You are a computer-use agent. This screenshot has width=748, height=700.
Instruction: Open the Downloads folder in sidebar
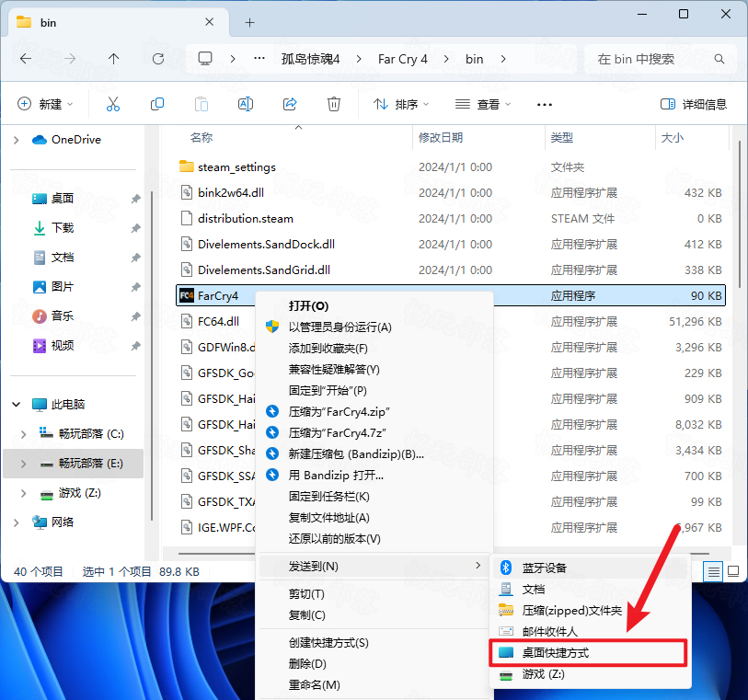[x=62, y=228]
